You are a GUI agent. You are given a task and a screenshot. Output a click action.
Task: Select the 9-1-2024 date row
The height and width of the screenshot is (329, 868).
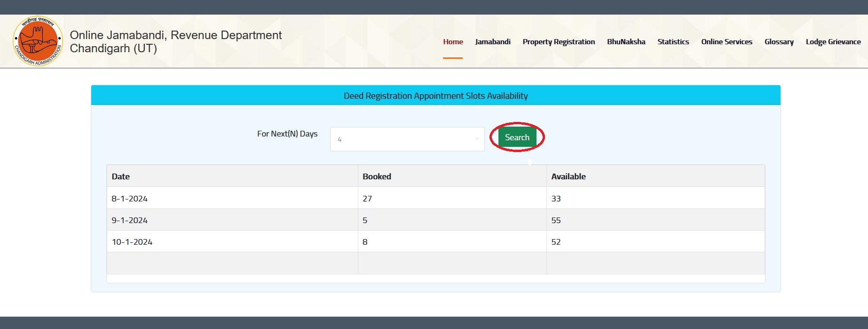129,220
